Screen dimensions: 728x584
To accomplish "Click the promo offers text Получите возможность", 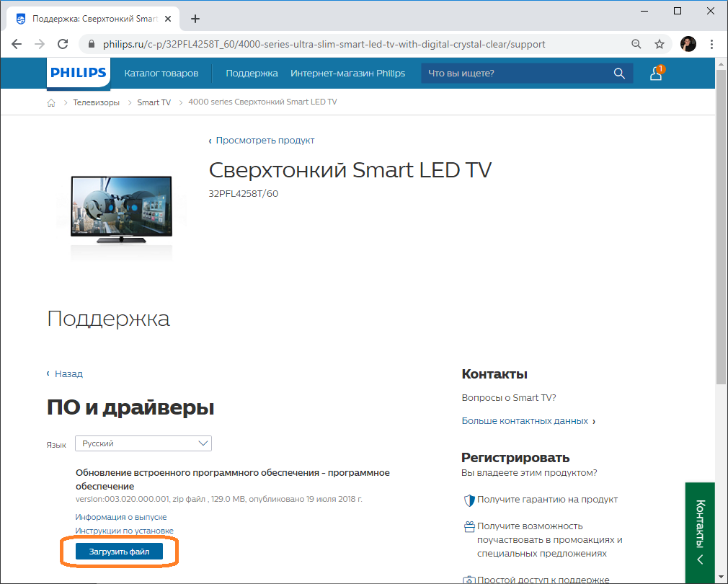I will tap(550, 540).
